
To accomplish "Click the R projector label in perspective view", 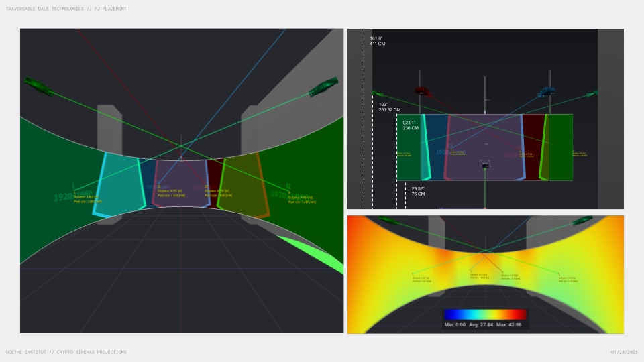I will tap(288, 186).
